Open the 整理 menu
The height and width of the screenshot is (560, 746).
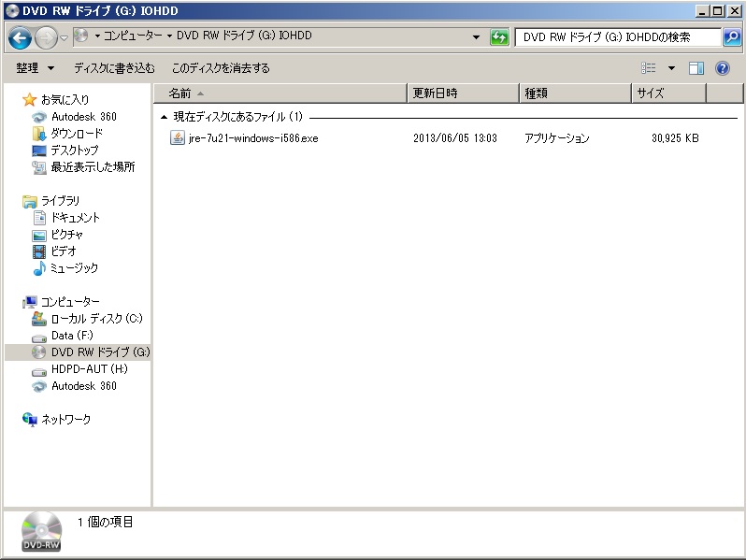36,68
